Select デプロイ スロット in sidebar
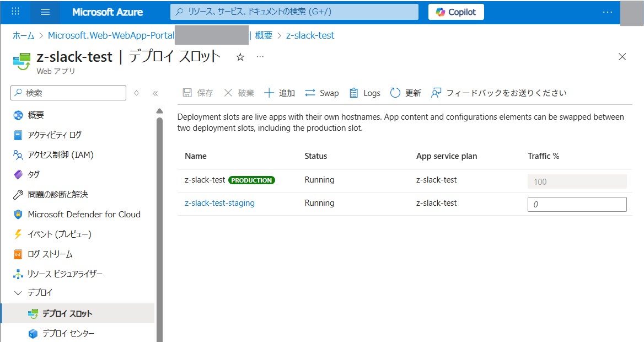 pyautogui.click(x=78, y=314)
